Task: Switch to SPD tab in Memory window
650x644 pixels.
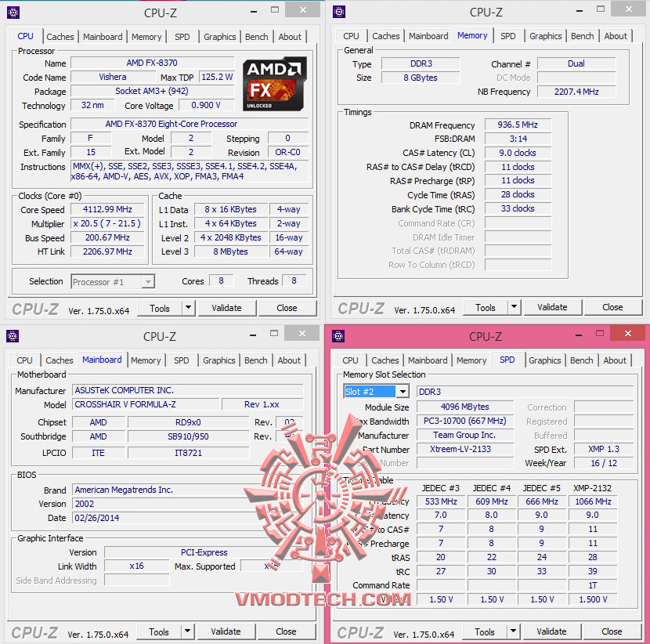Action: (x=507, y=36)
